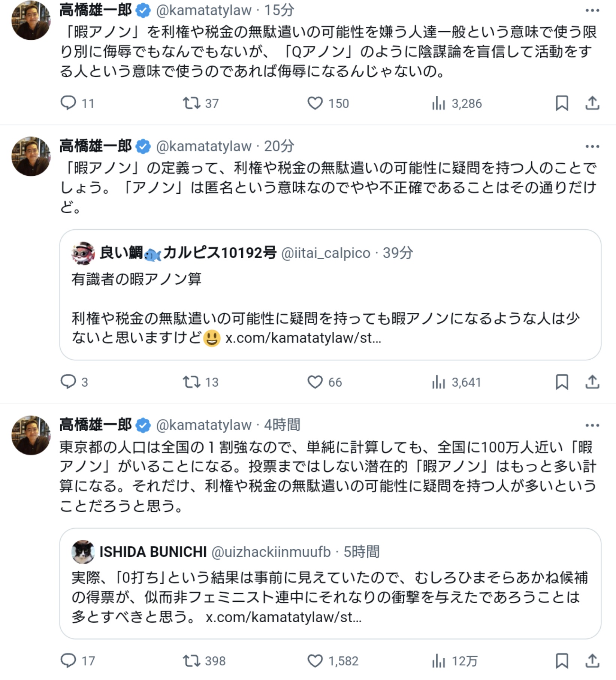The height and width of the screenshot is (680, 616).
Task: Open the ISHIDA BUNICHI quoted tweet card
Action: point(330,596)
